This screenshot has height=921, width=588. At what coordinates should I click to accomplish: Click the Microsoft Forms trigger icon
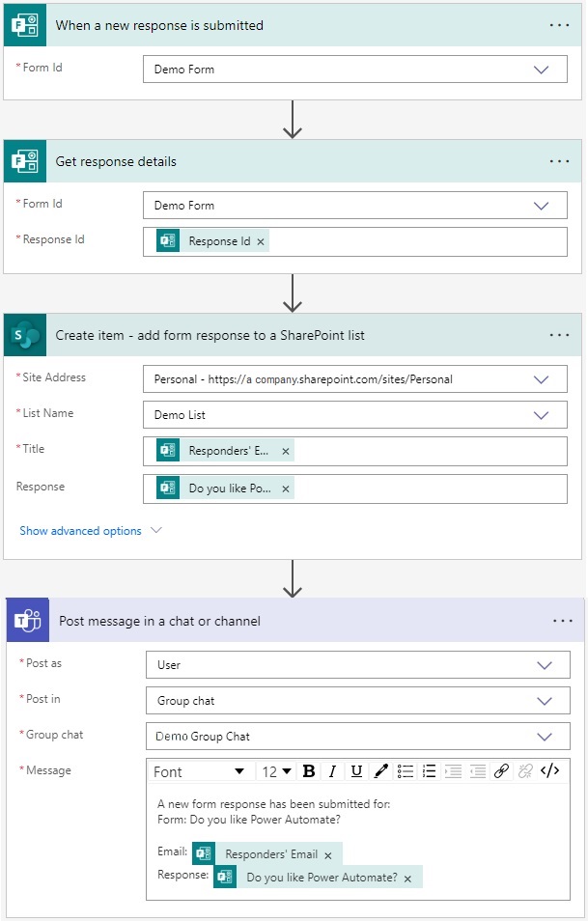click(x=25, y=25)
